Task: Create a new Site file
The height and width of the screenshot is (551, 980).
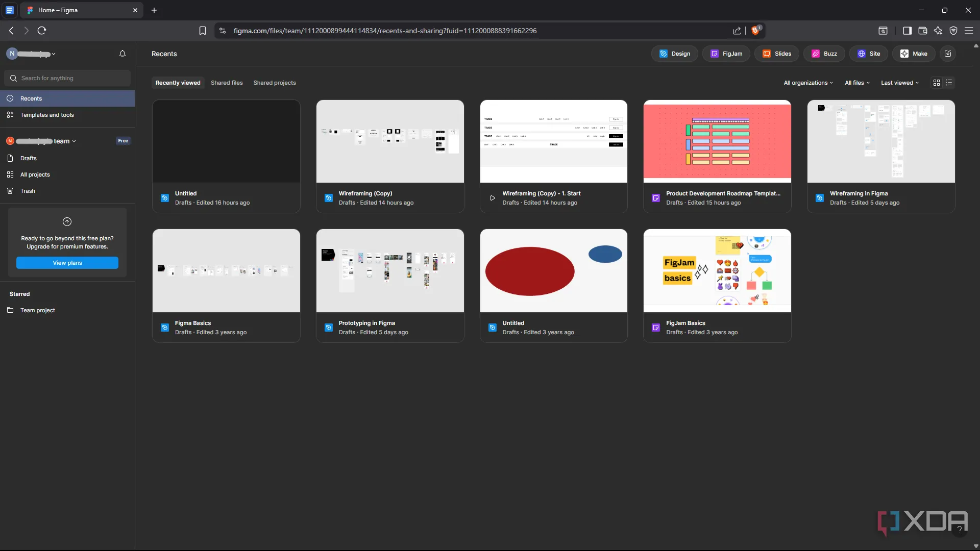Action: [869, 54]
